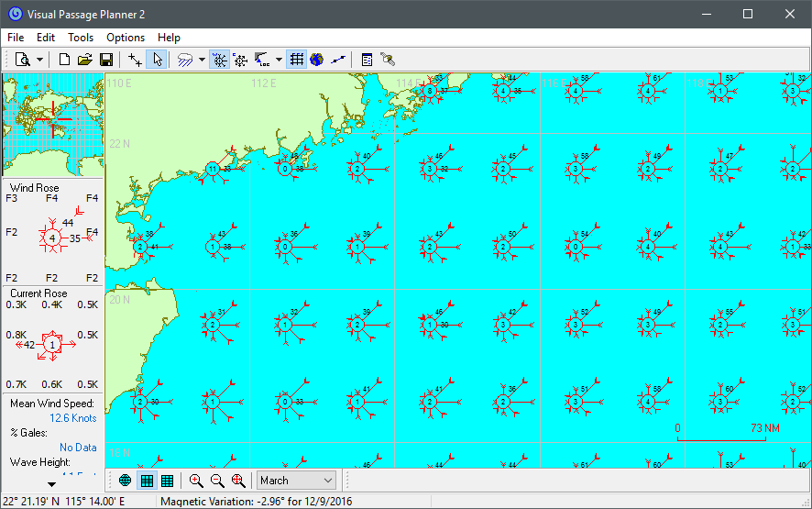Open the Options menu
This screenshot has height=509, width=812.
[126, 38]
